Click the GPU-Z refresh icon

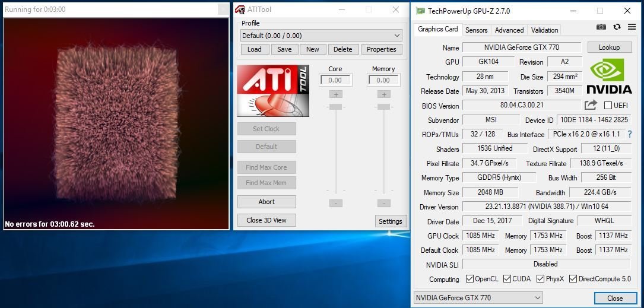(x=617, y=27)
